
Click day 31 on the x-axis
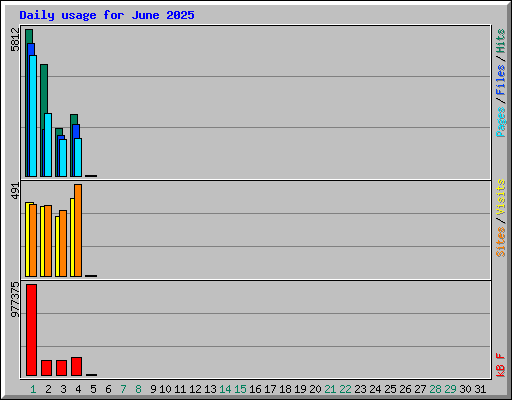tap(480, 389)
